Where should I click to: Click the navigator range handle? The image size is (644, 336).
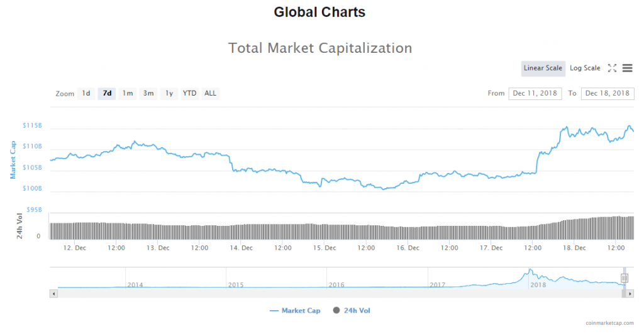click(625, 277)
